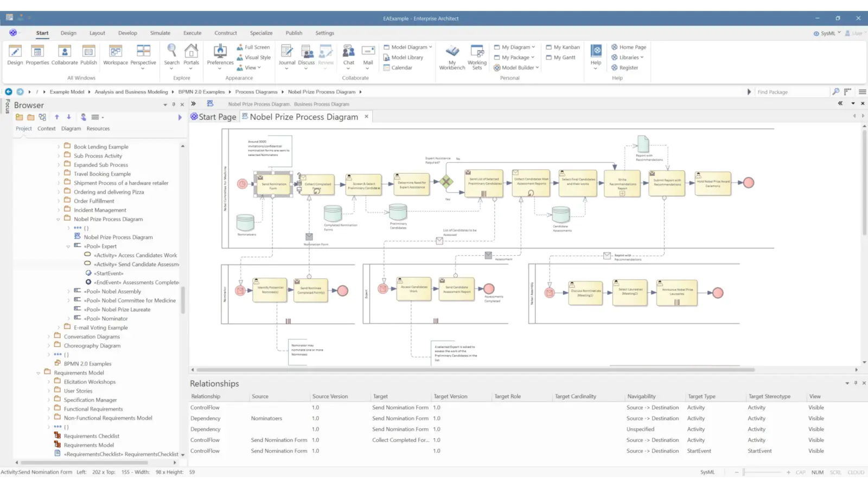868x488 pixels.
Task: Open Preferences from the Appearance group
Action: [220, 56]
